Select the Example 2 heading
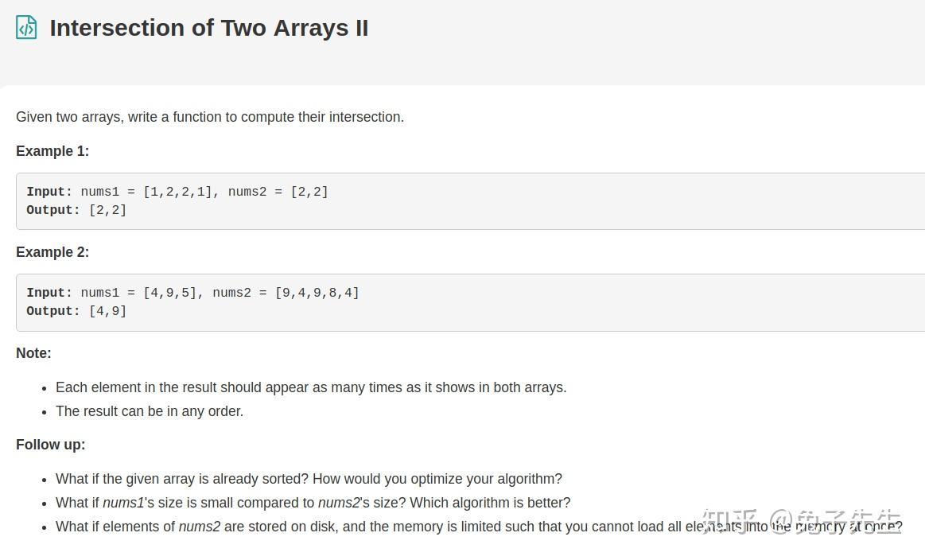 tap(52, 252)
